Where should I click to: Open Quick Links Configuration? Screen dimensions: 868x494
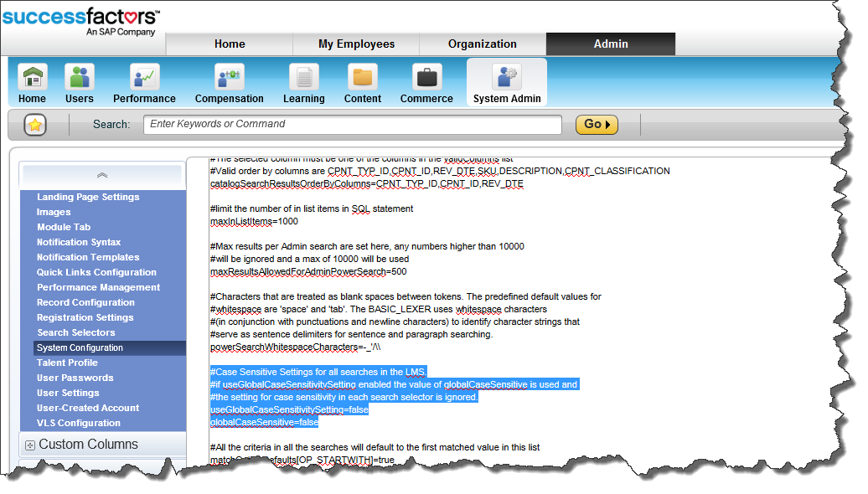[96, 272]
